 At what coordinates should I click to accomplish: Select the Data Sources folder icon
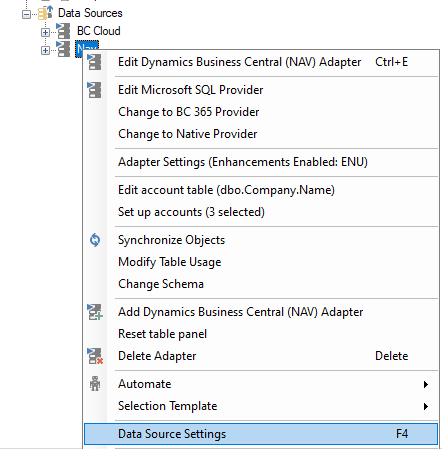pos(45,13)
